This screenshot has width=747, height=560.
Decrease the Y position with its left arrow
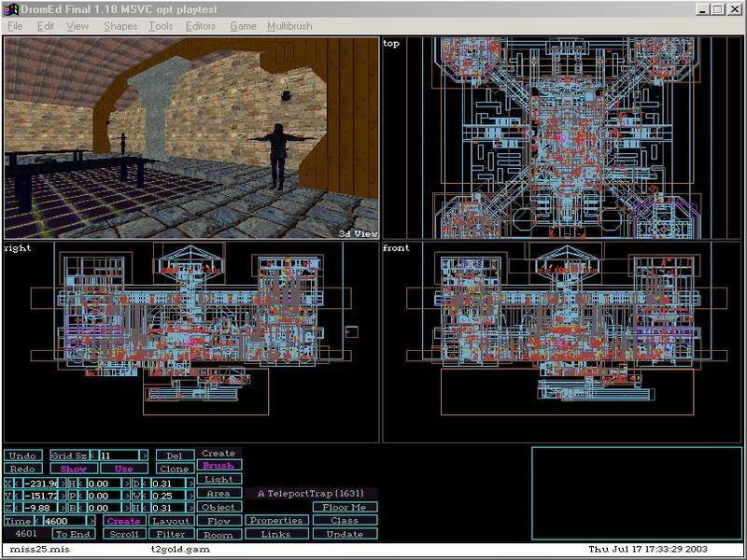pyautogui.click(x=18, y=496)
